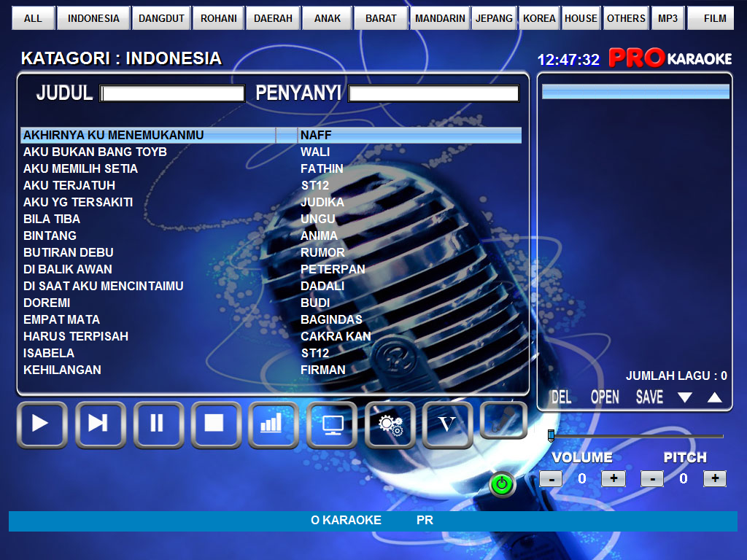Click the playback progress slider handle
Image resolution: width=747 pixels, height=560 pixels.
pyautogui.click(x=551, y=435)
